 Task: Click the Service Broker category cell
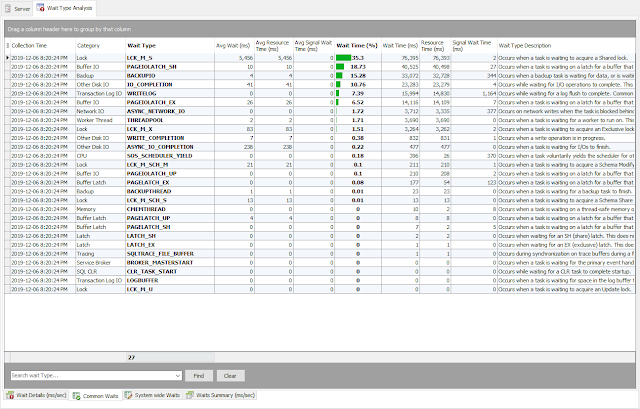100,263
